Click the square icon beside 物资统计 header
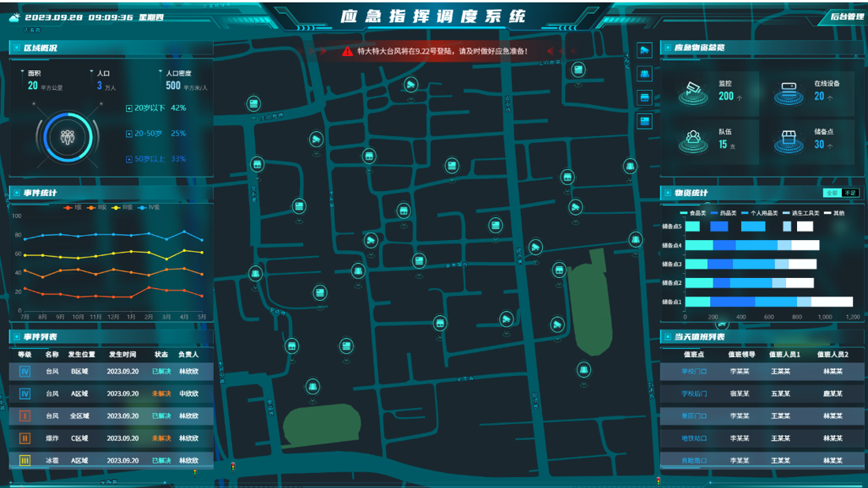Viewport: 868px width, 488px height. (x=668, y=193)
